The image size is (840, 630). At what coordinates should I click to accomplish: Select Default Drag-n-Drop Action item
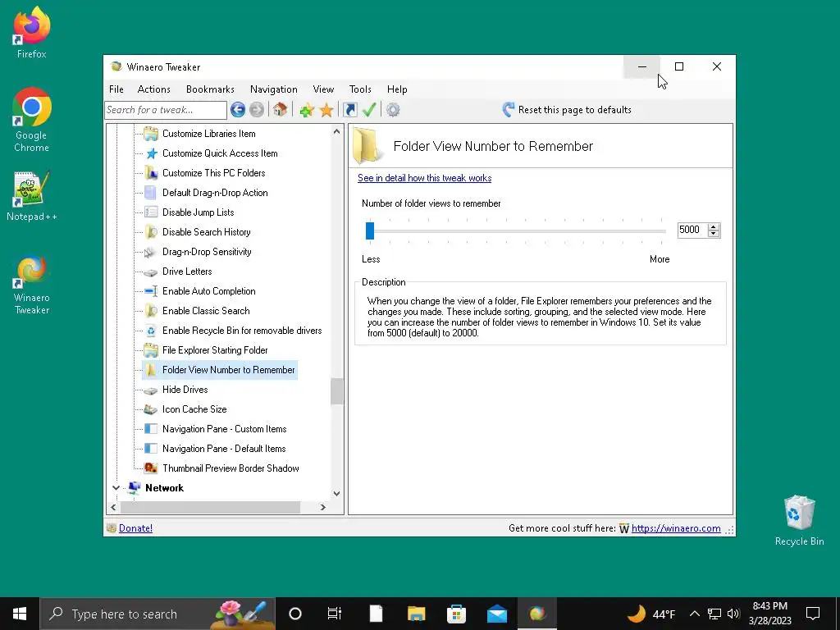click(x=215, y=192)
